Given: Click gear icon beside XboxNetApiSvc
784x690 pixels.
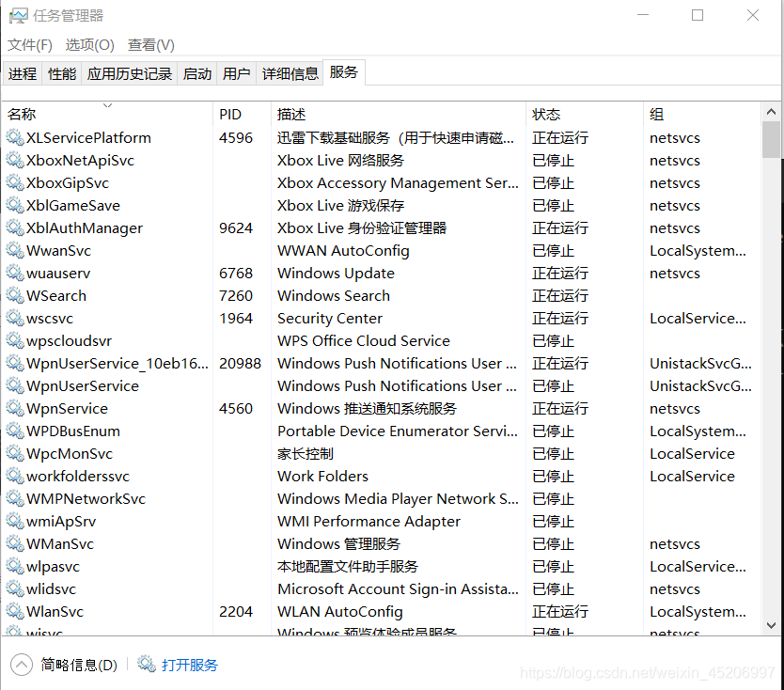Looking at the screenshot, I should 15,160.
